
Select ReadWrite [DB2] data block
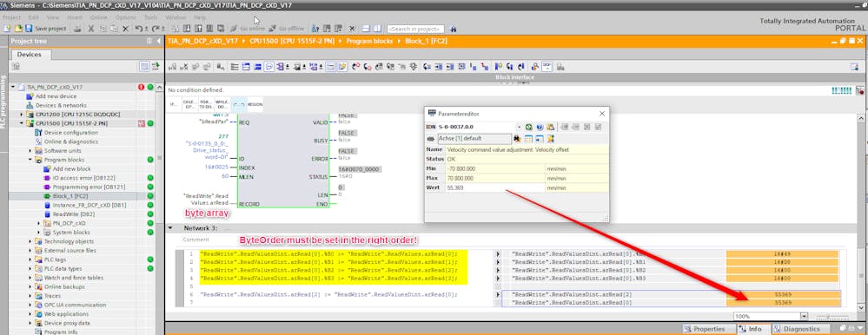pos(73,214)
